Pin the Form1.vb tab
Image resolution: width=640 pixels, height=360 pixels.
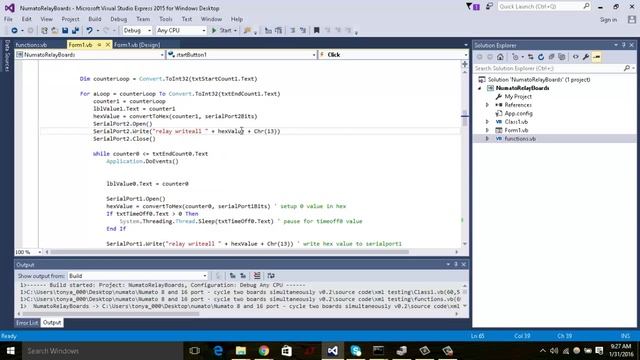pyautogui.click(x=99, y=45)
